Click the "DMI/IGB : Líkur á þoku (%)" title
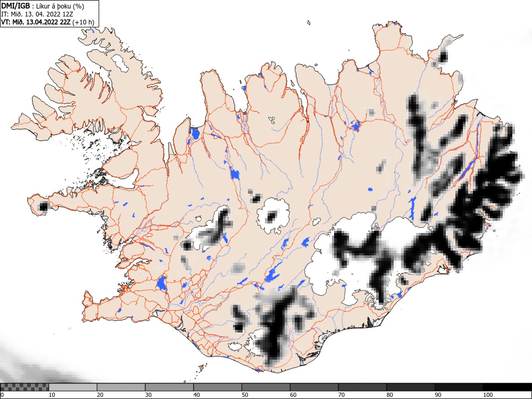 pyautogui.click(x=43, y=6)
